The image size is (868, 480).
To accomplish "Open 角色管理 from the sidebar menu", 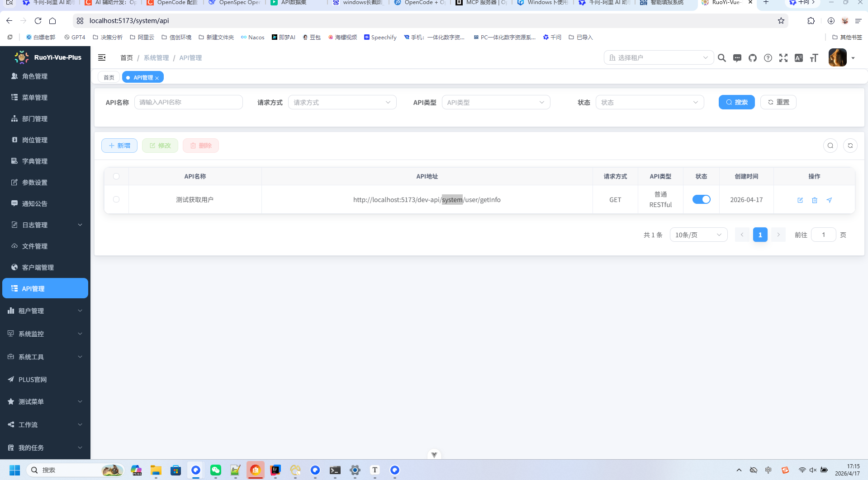I will [x=34, y=76].
